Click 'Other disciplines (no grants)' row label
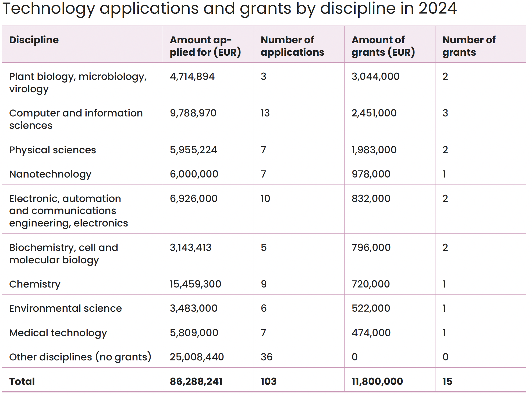532x397 pixels. click(80, 357)
